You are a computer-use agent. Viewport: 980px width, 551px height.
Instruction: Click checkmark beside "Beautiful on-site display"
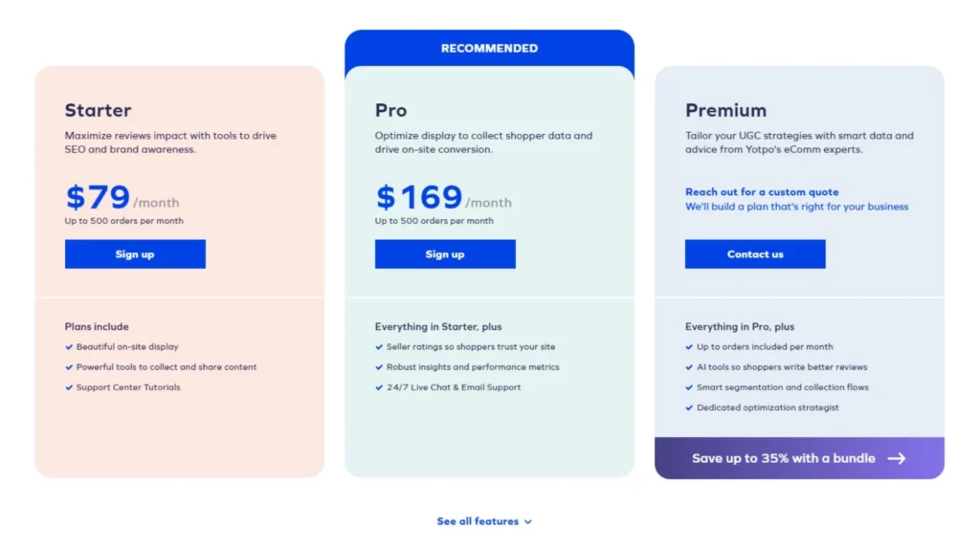pyautogui.click(x=70, y=346)
